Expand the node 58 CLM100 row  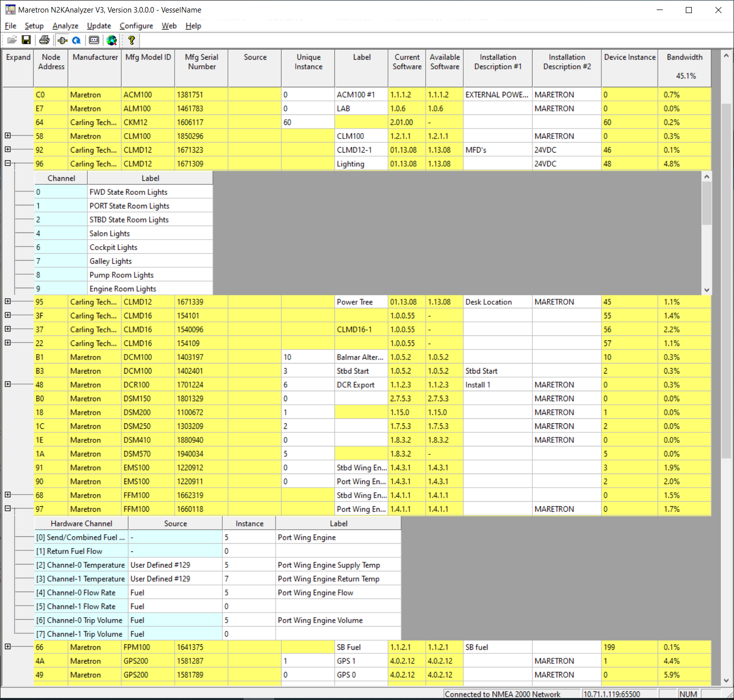tap(8, 136)
